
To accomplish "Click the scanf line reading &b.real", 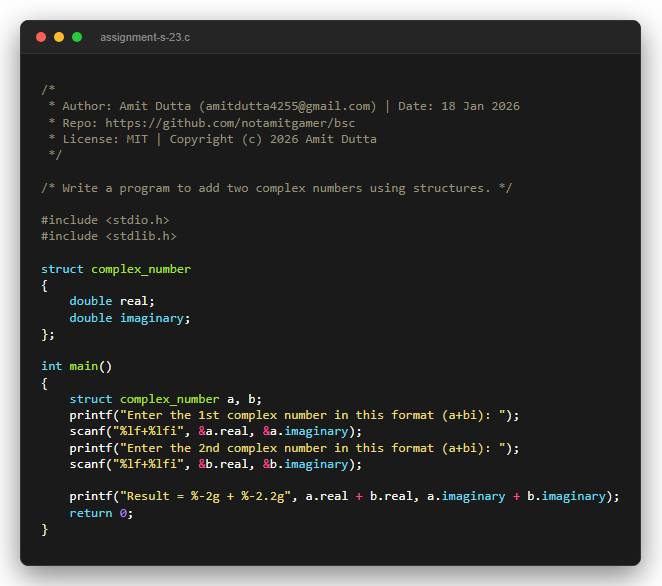I will 216,464.
